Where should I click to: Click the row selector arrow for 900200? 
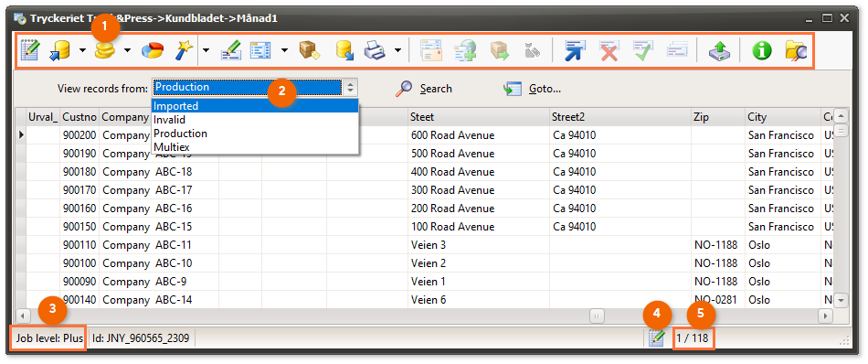[x=21, y=135]
